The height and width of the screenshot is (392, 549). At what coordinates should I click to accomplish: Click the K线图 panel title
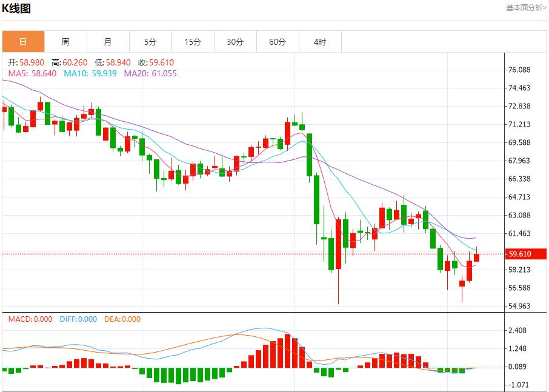[16, 8]
